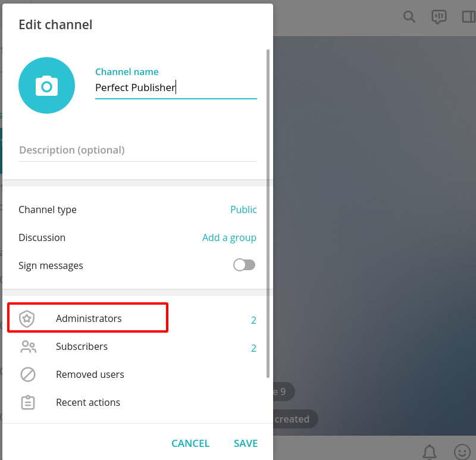Image resolution: width=476 pixels, height=460 pixels.
Task: Open the Subscribers list row
Action: [137, 347]
